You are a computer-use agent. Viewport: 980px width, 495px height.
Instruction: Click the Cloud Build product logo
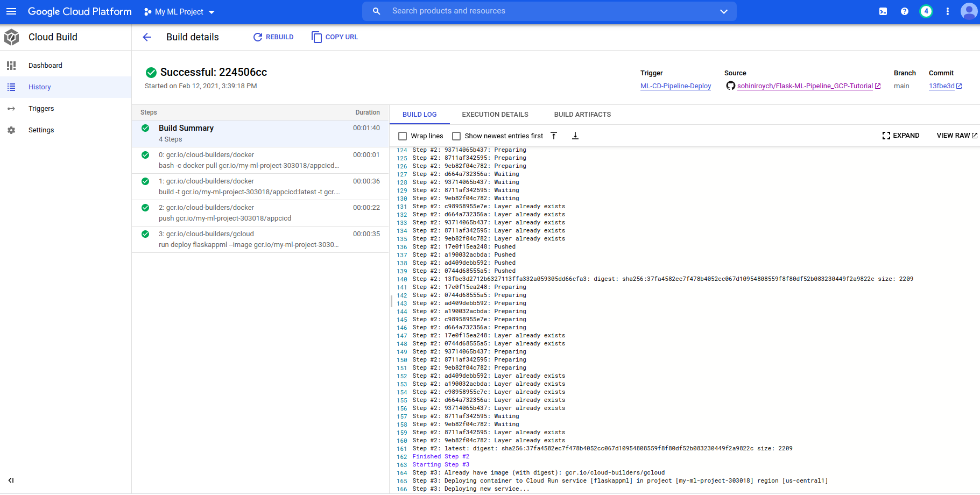[x=11, y=37]
